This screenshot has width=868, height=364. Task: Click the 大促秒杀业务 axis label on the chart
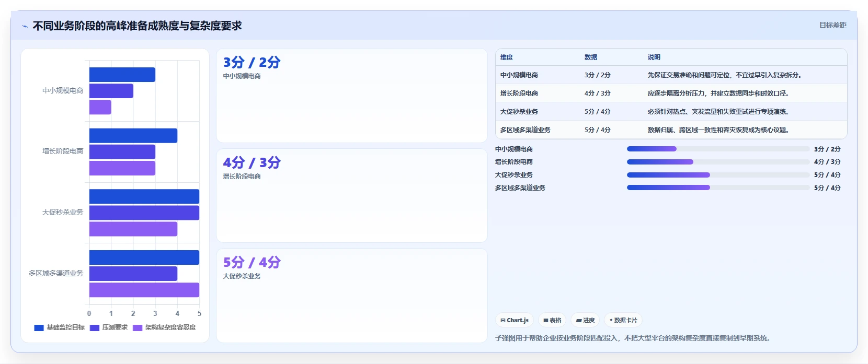coord(63,213)
